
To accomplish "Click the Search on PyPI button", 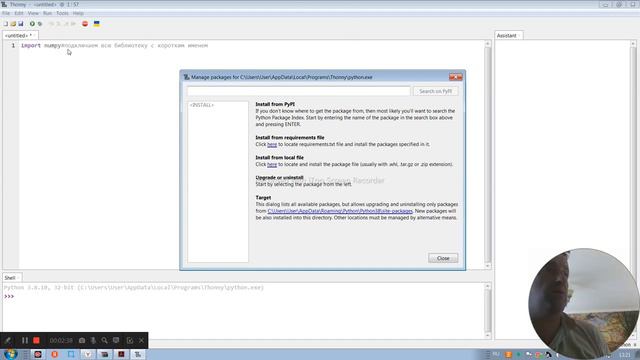I will click(436, 91).
